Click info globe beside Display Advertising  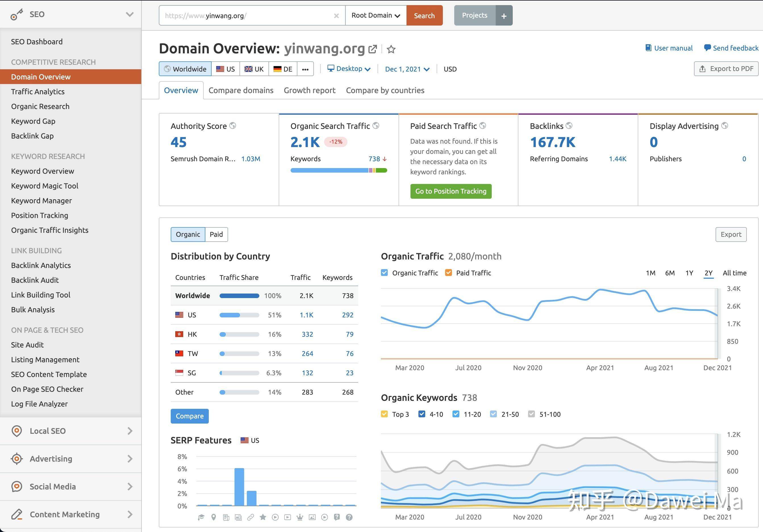tap(725, 125)
